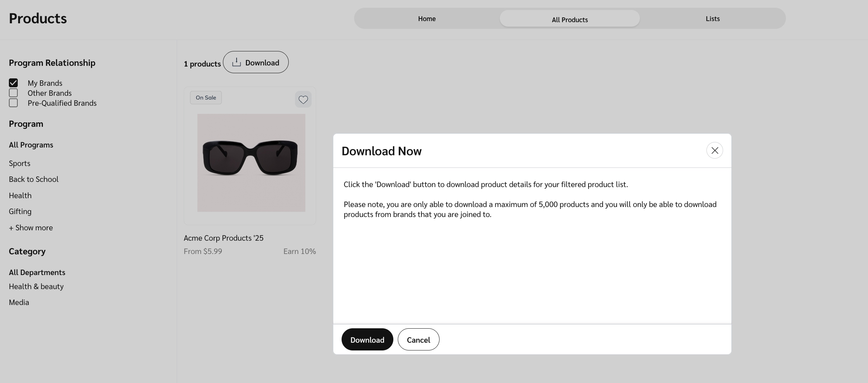Open the Lists tab
The width and height of the screenshot is (868, 383).
pos(712,19)
